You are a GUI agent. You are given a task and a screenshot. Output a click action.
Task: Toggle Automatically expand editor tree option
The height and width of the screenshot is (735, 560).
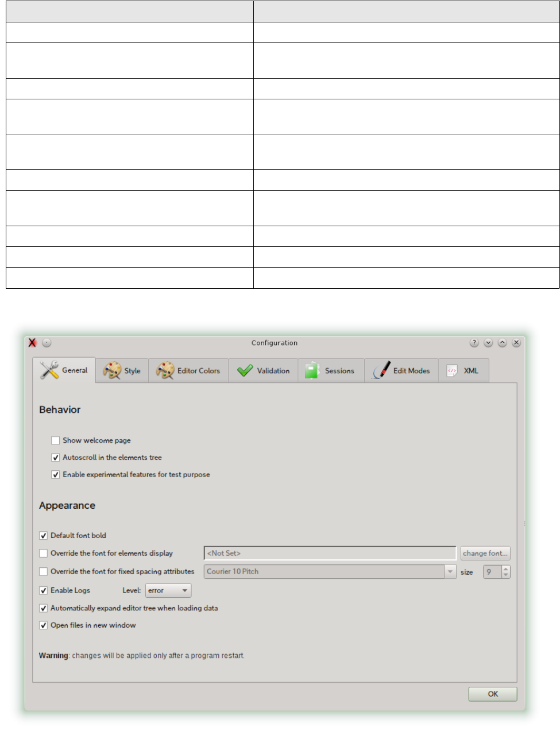(x=43, y=608)
